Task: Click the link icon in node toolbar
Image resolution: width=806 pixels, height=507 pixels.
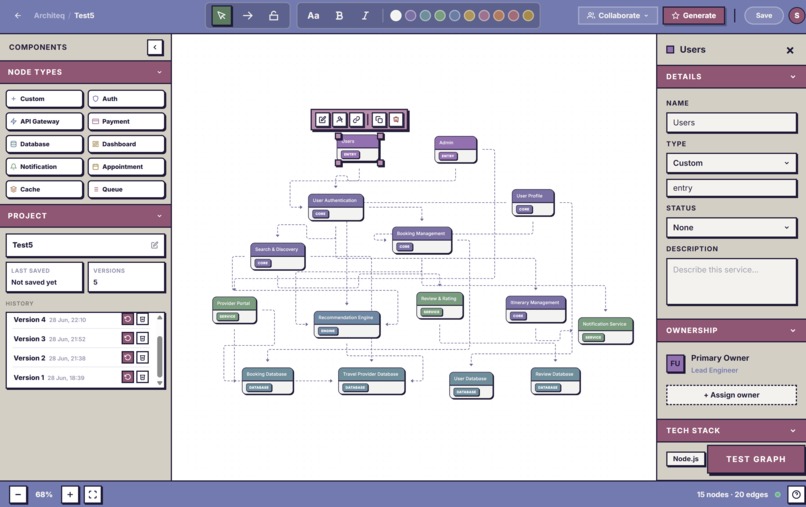Action: pyautogui.click(x=356, y=120)
